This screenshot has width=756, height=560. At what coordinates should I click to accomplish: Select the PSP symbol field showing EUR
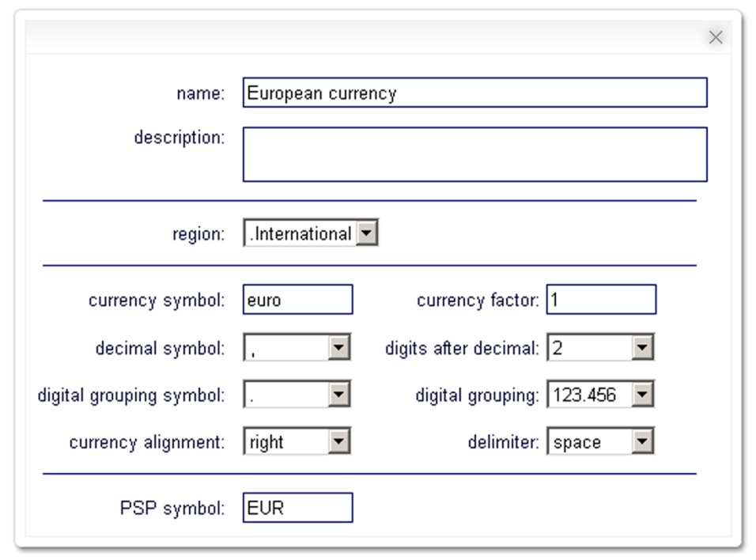(x=297, y=506)
